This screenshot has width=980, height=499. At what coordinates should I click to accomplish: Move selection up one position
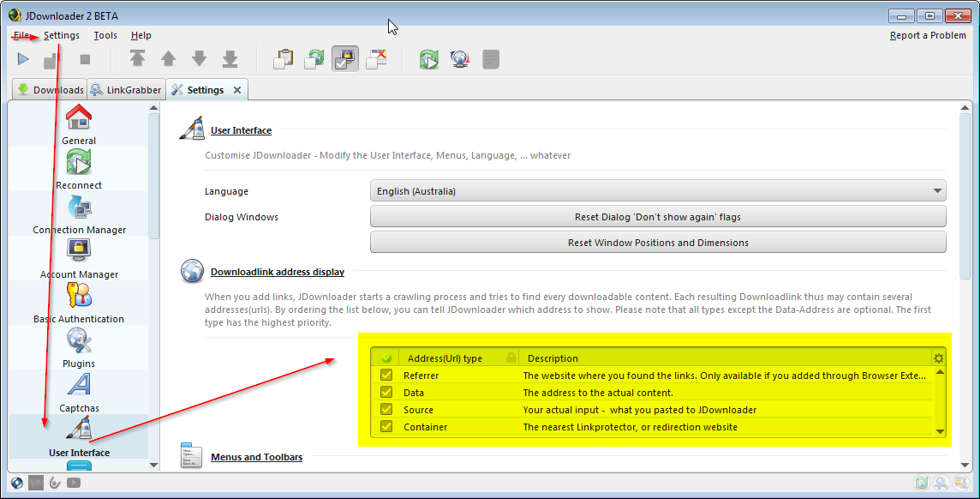tap(168, 59)
